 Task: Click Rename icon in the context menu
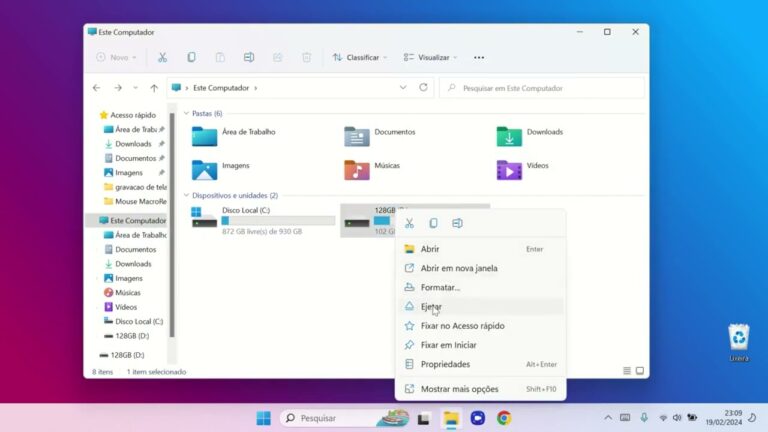(x=457, y=223)
